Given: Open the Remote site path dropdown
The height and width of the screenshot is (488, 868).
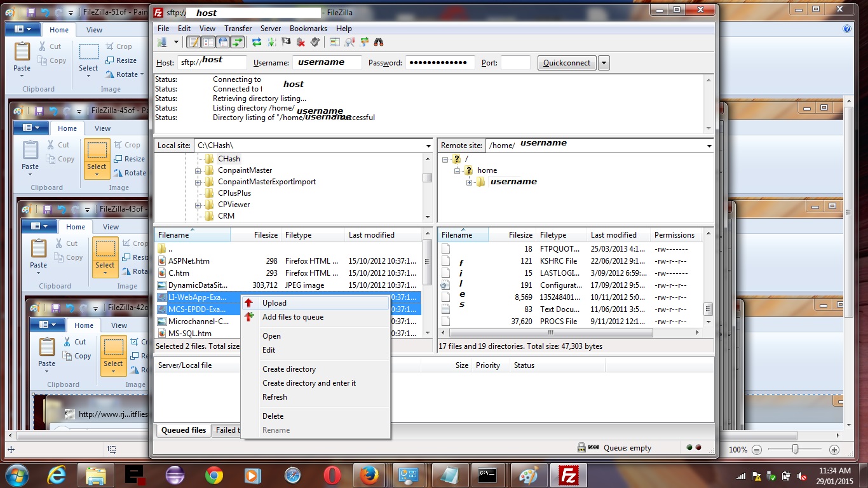Looking at the screenshot, I should 709,146.
